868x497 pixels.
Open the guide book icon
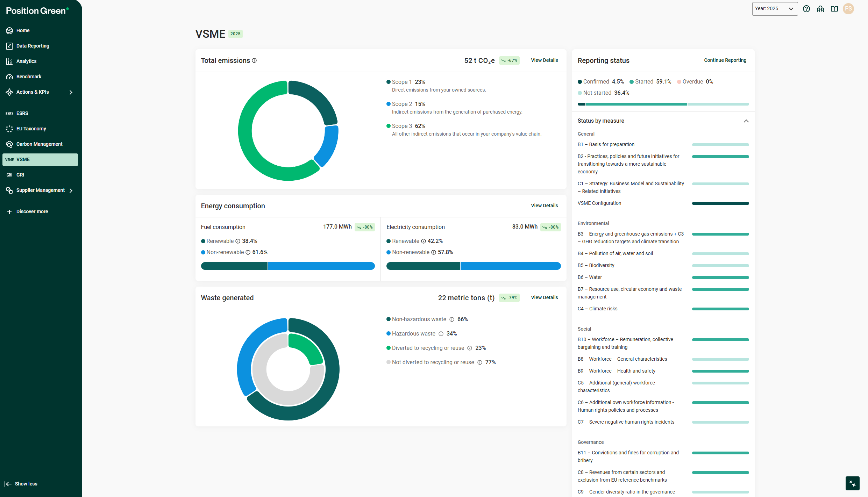(834, 9)
